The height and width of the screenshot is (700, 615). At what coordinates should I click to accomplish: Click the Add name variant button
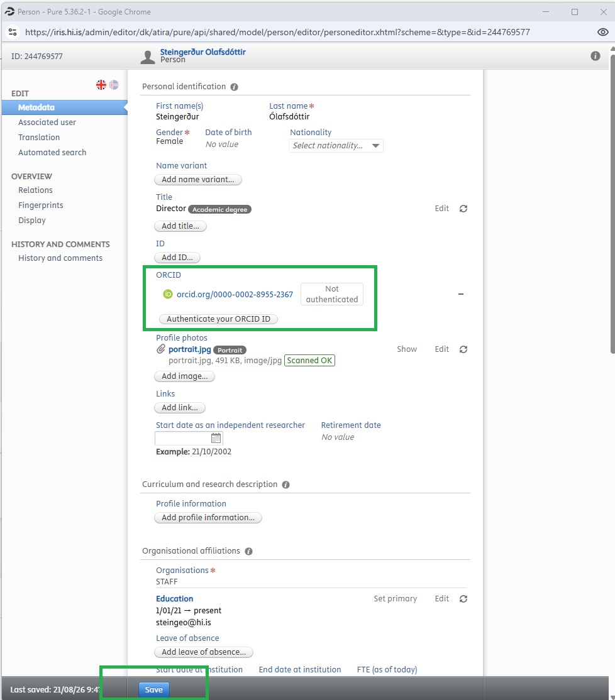[198, 180]
